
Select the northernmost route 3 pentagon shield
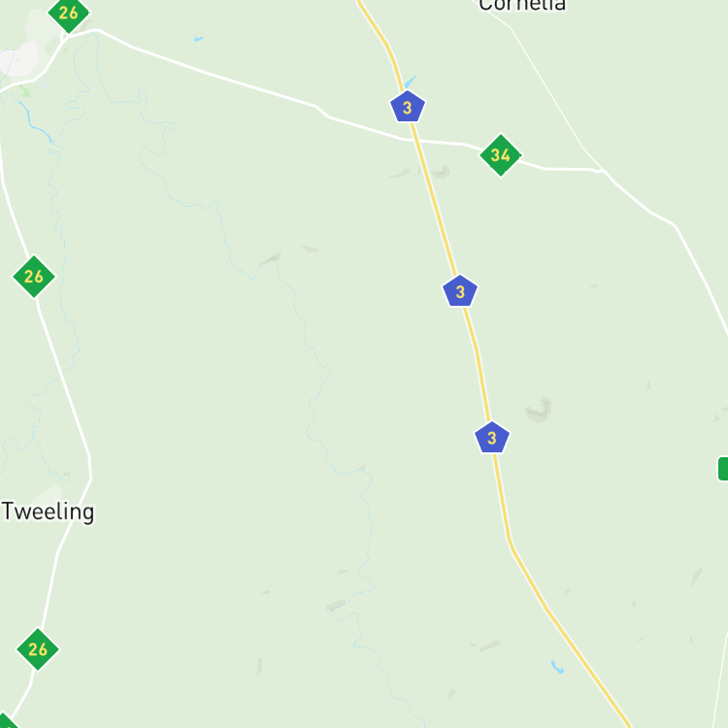[x=407, y=107]
